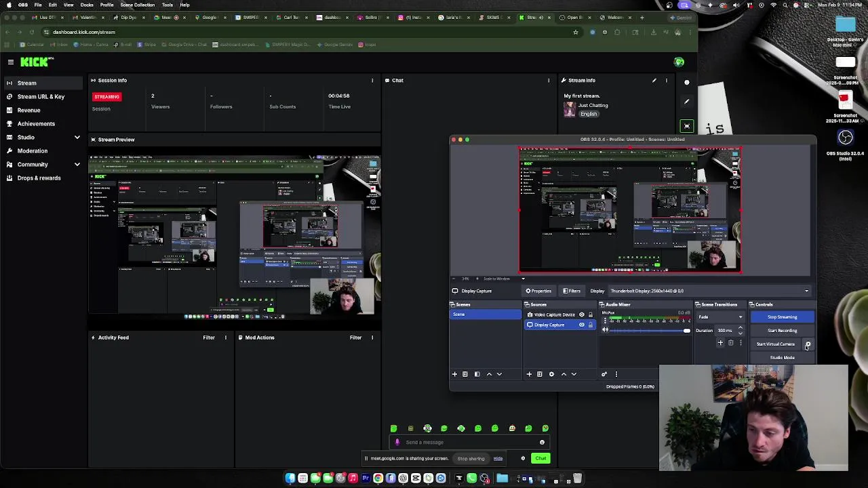
Task: Click Start Recording in OBS
Action: coord(782,330)
